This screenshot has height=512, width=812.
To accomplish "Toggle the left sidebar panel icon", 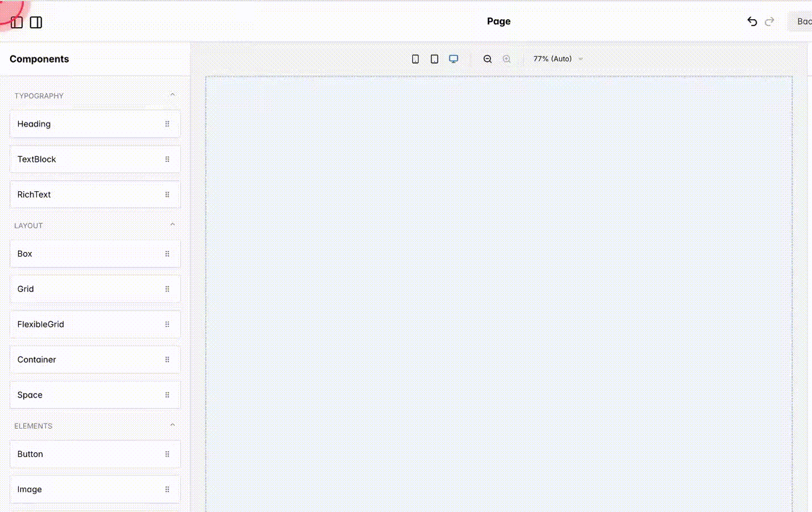I will [x=17, y=22].
